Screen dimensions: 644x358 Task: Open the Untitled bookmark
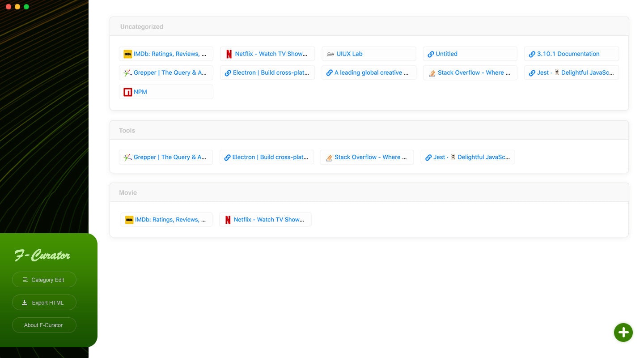(x=470, y=54)
